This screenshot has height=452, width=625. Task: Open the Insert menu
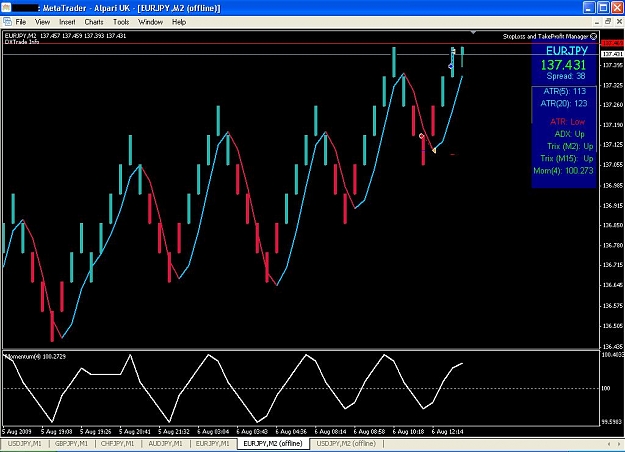[x=67, y=22]
